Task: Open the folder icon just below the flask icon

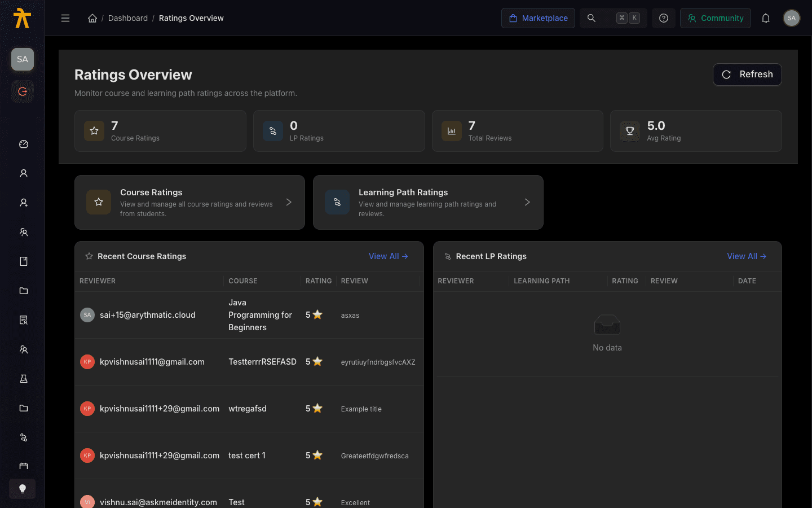Action: 24,408
